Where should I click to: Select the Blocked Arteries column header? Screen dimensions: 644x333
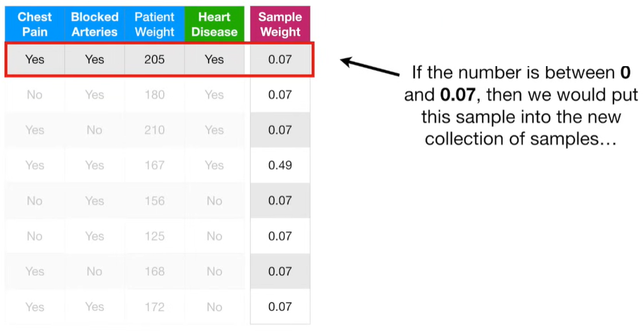pos(95,24)
